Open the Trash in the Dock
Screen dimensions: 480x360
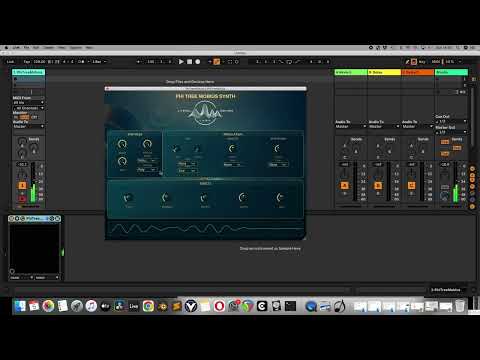click(460, 306)
